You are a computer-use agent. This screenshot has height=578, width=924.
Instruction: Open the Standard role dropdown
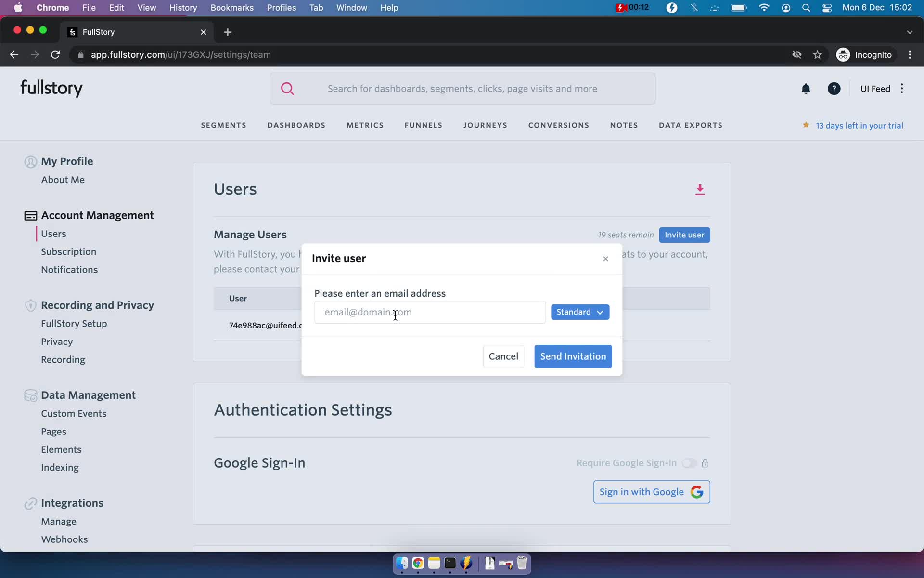580,312
